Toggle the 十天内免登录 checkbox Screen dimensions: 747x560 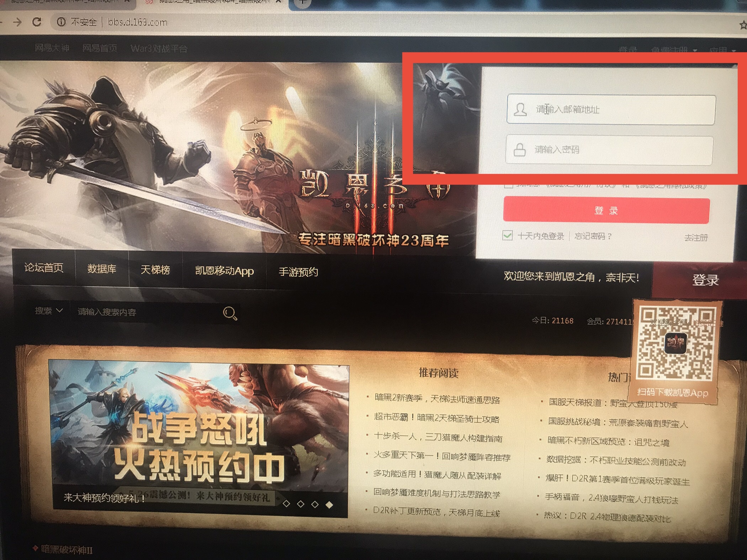507,235
